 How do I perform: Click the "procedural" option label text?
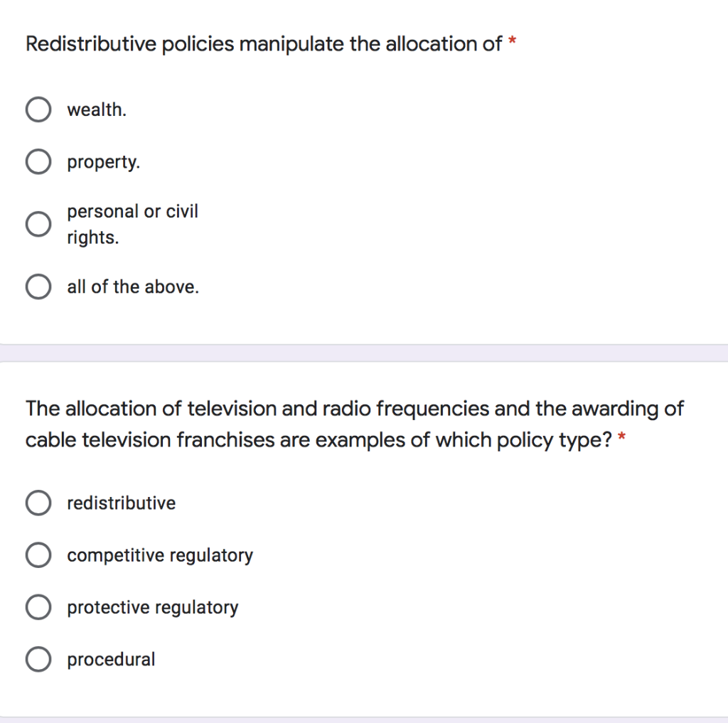click(x=111, y=658)
